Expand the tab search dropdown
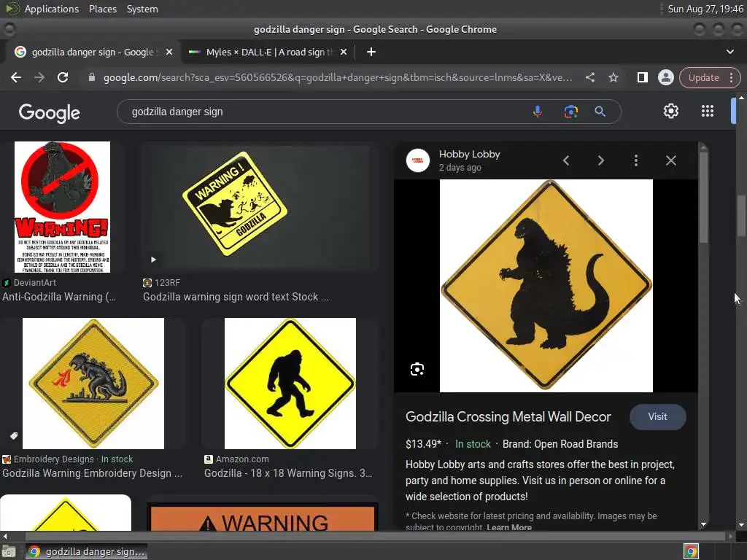747x560 pixels. (x=729, y=52)
